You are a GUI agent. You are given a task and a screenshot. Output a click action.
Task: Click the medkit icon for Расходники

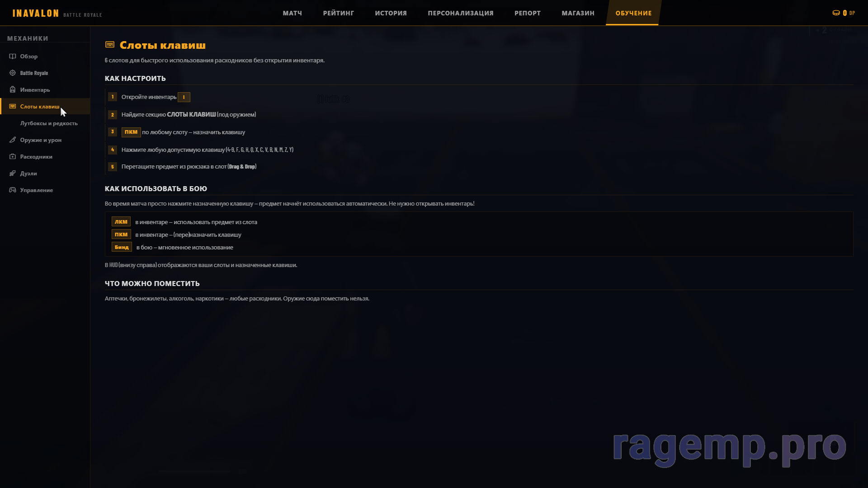pos(13,157)
